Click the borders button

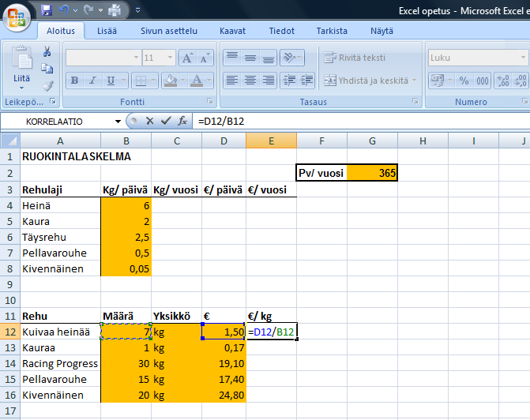pyautogui.click(x=141, y=81)
